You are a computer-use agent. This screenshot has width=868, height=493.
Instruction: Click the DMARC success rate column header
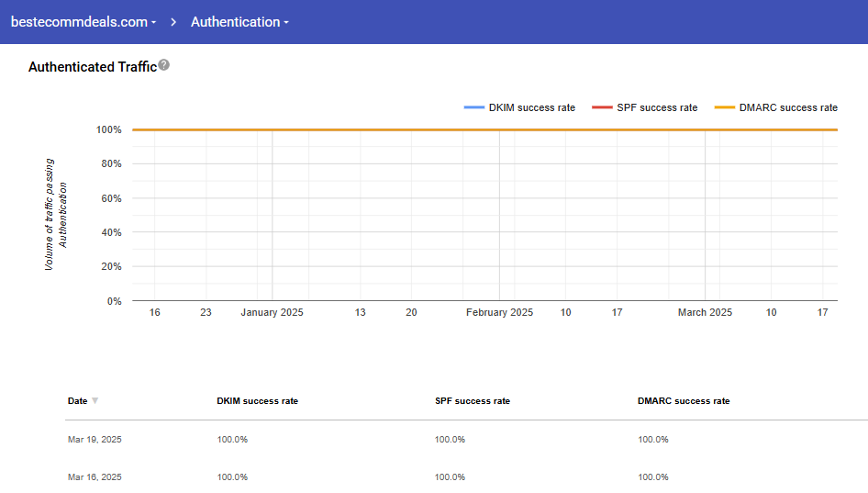click(x=684, y=401)
